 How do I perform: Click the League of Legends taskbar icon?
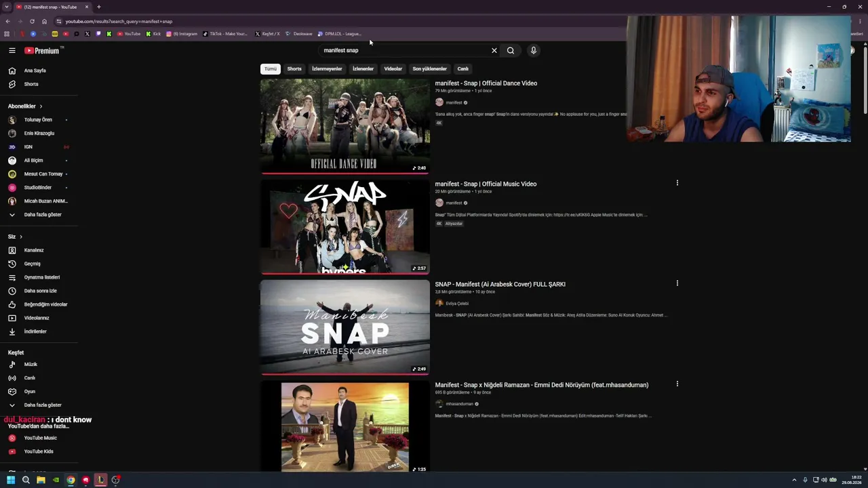pyautogui.click(x=100, y=480)
